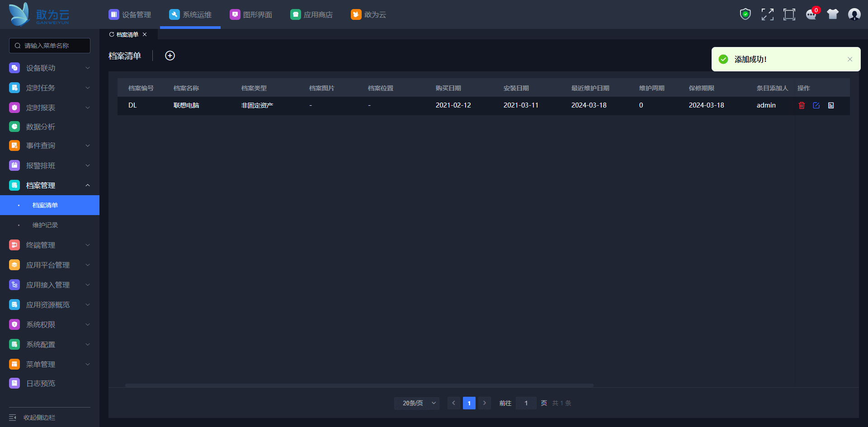This screenshot has width=868, height=427.
Task: Go to the previous page
Action: click(453, 403)
